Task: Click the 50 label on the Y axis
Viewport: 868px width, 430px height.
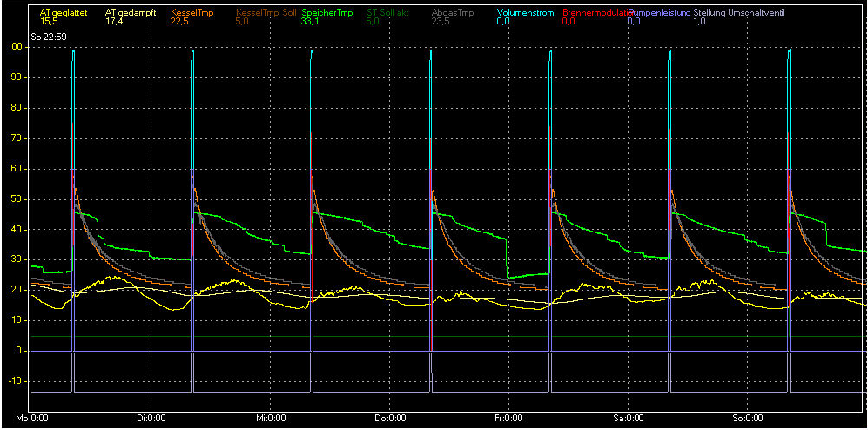Action: coord(15,199)
